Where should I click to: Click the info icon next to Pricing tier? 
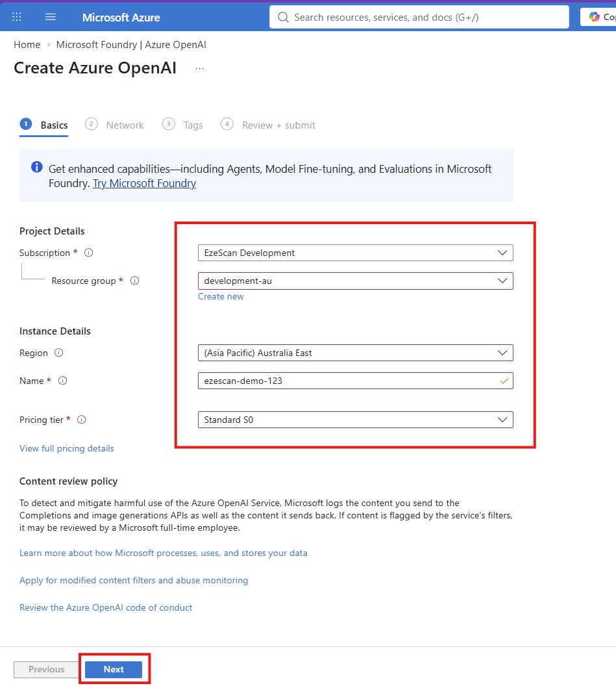81,420
